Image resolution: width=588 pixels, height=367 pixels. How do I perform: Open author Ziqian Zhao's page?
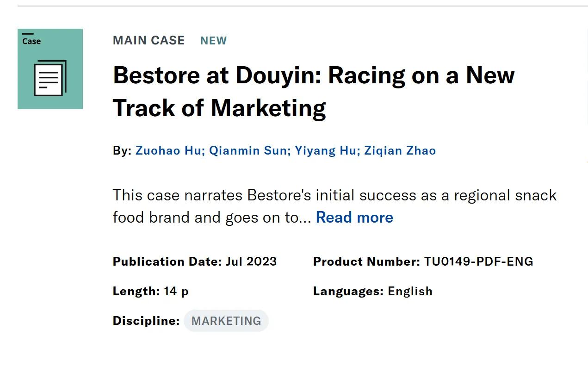click(400, 151)
